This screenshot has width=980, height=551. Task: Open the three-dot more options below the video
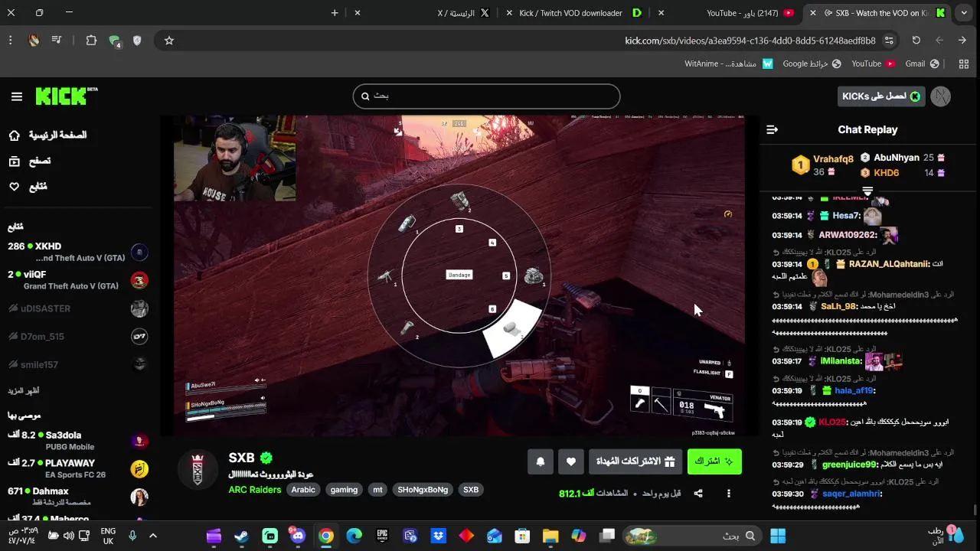pyautogui.click(x=729, y=494)
